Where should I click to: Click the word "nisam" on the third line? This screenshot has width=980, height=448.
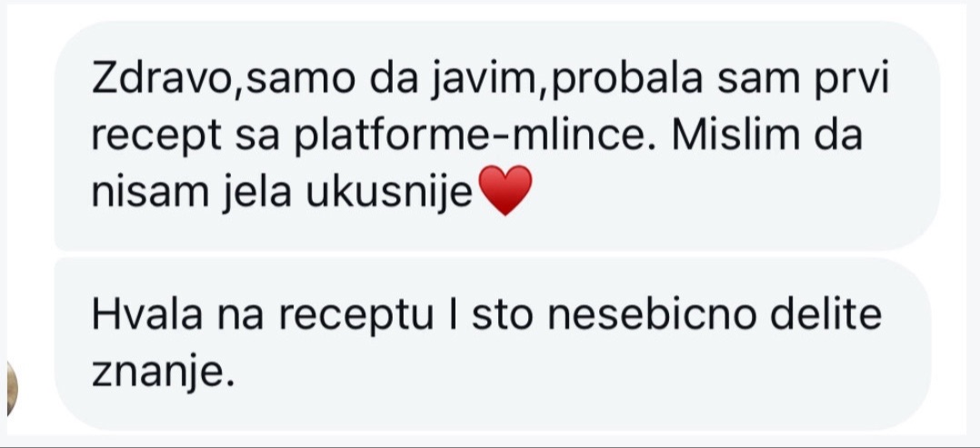coord(150,194)
